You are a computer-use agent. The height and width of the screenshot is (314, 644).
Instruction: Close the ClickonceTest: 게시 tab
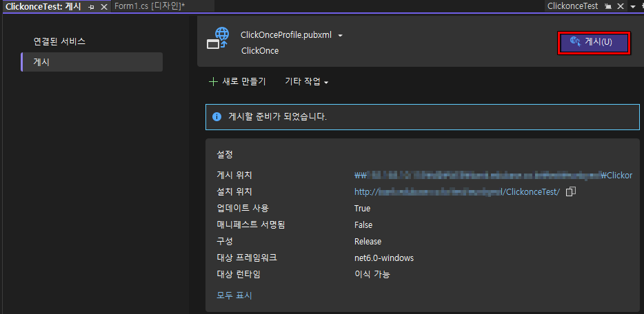[104, 7]
